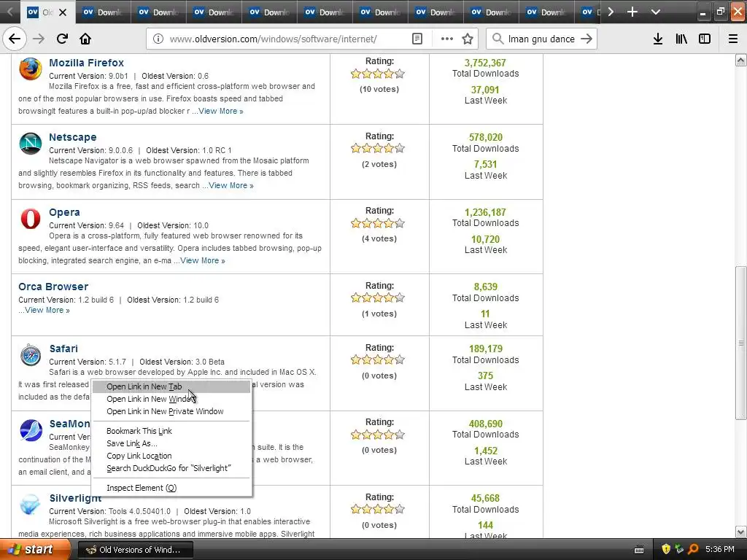
Task: Choose Open Link in New Private Window
Action: (x=171, y=411)
